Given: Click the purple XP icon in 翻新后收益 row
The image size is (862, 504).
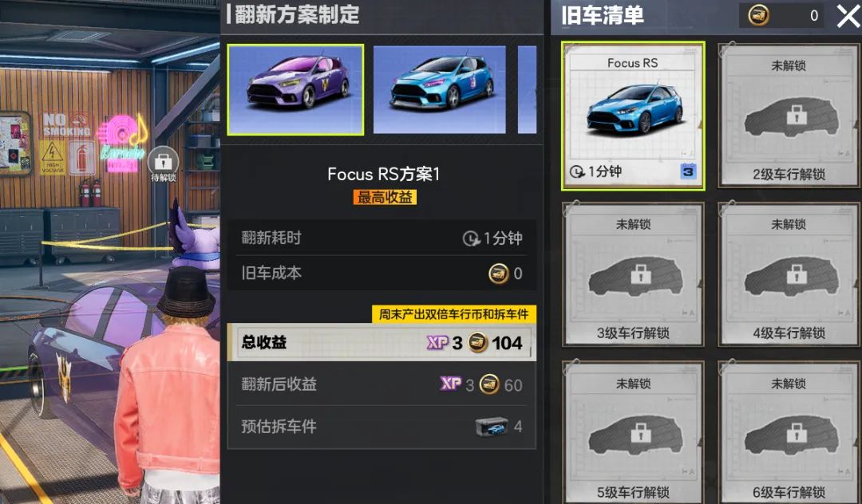Looking at the screenshot, I should (451, 384).
